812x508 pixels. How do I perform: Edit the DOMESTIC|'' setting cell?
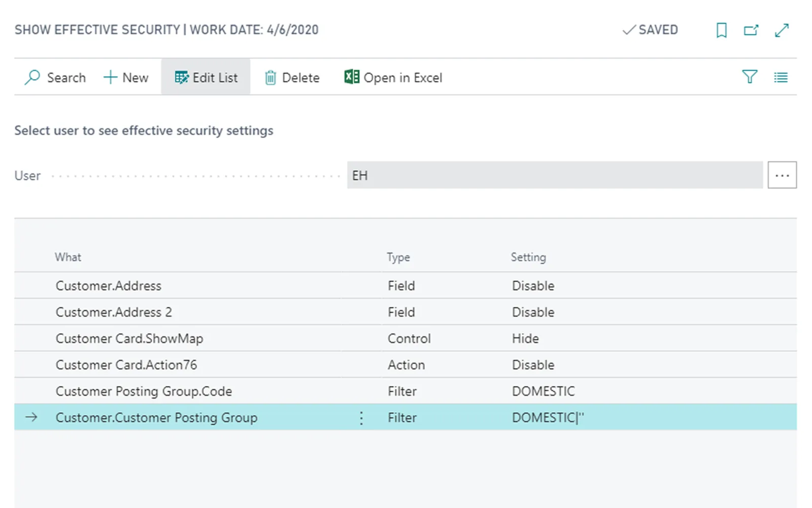[548, 418]
